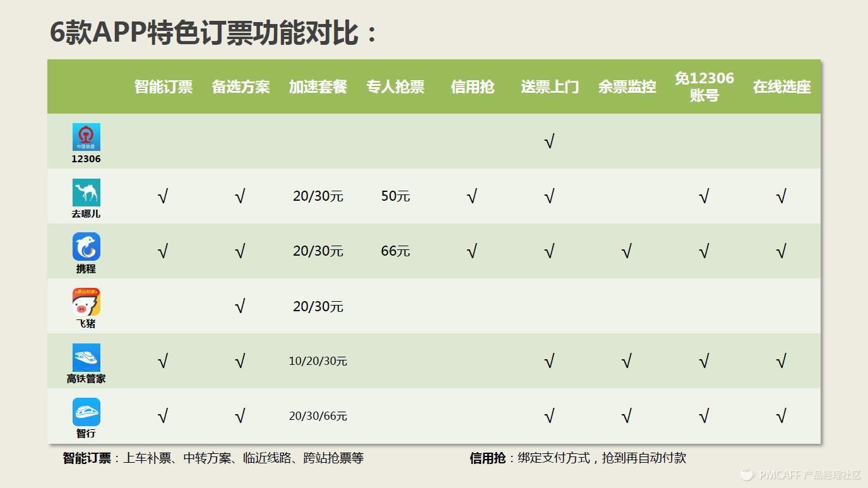The width and height of the screenshot is (868, 488).
Task: Select the 在线选座 column header
Action: 782,86
